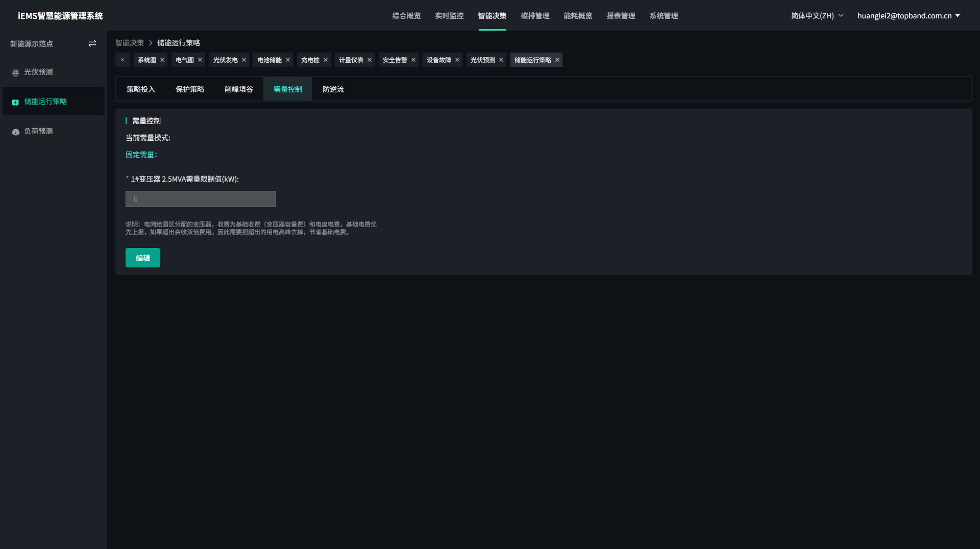Close the 电气图 page tag
Viewport: 980px width, 549px height.
pos(200,60)
